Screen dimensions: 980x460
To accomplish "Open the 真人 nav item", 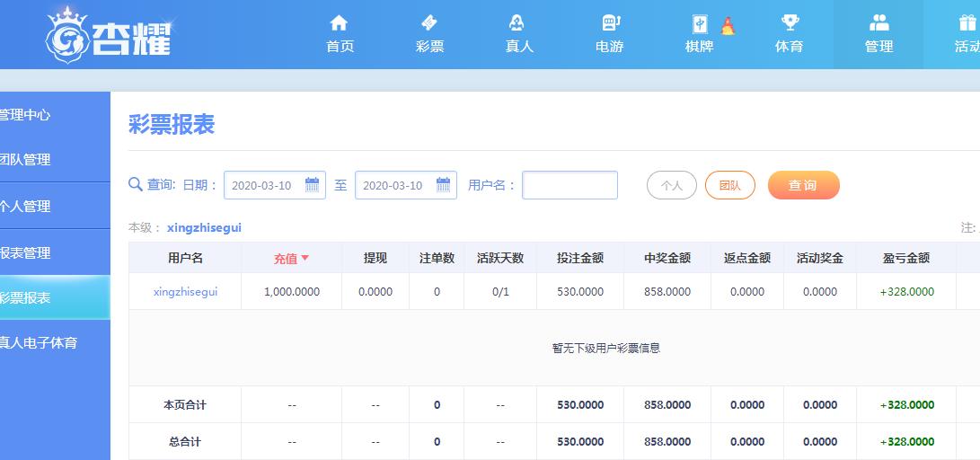I will tap(519, 46).
